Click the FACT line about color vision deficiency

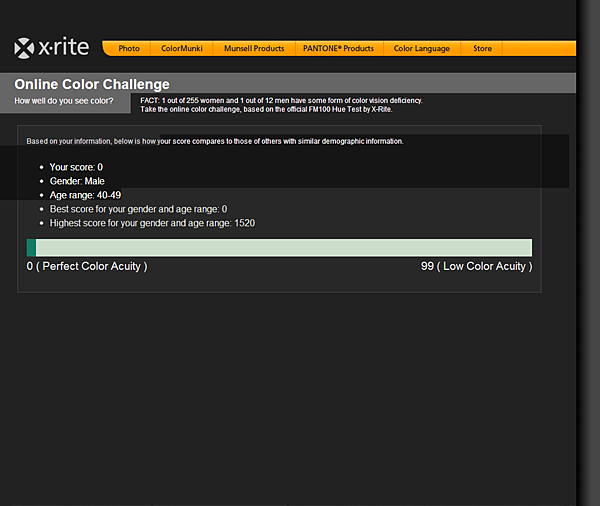(281, 100)
